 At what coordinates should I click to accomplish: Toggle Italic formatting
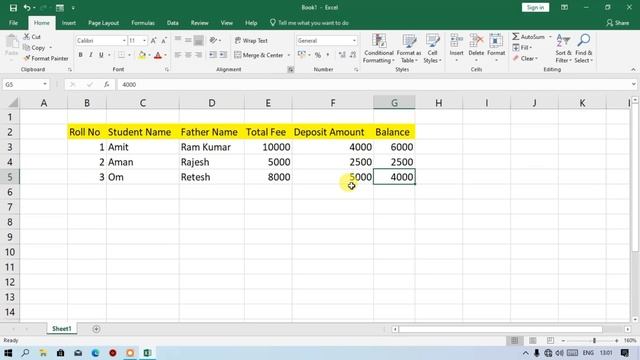[90, 55]
